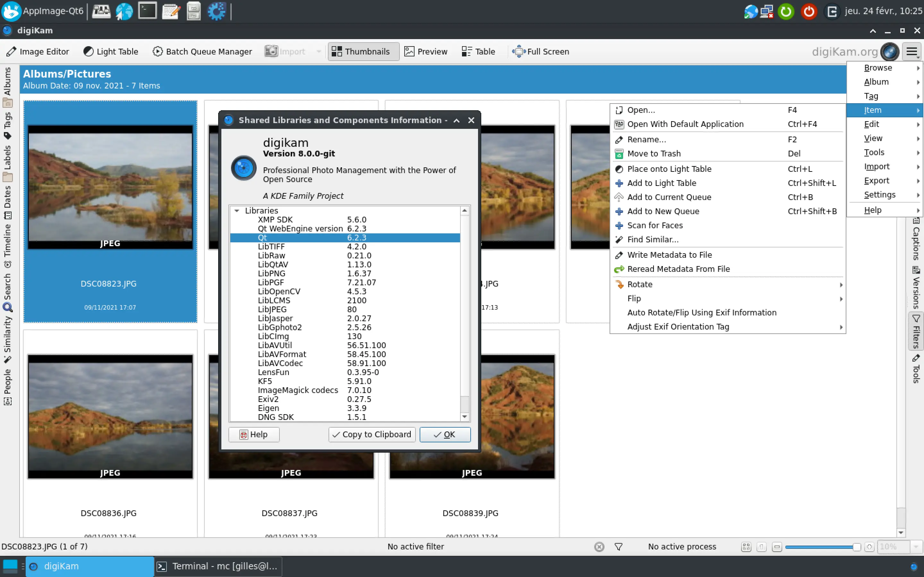The image size is (924, 577).
Task: Open the Light Table view
Action: click(x=110, y=52)
